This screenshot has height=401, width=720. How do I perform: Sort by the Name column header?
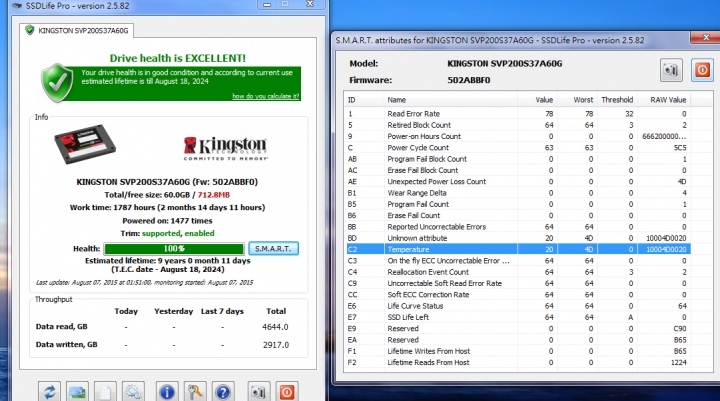click(450, 100)
